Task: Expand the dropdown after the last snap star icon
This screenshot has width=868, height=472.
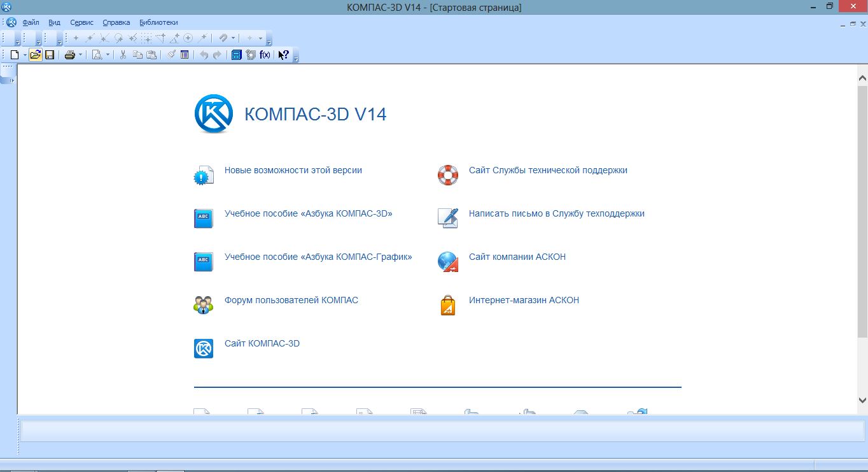Action: tap(260, 38)
